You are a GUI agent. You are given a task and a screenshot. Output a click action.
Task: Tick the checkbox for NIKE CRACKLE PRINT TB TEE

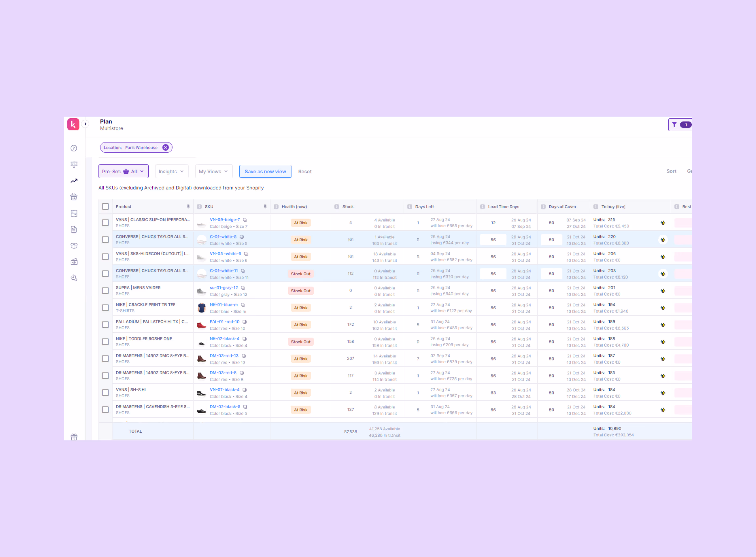[x=105, y=307]
